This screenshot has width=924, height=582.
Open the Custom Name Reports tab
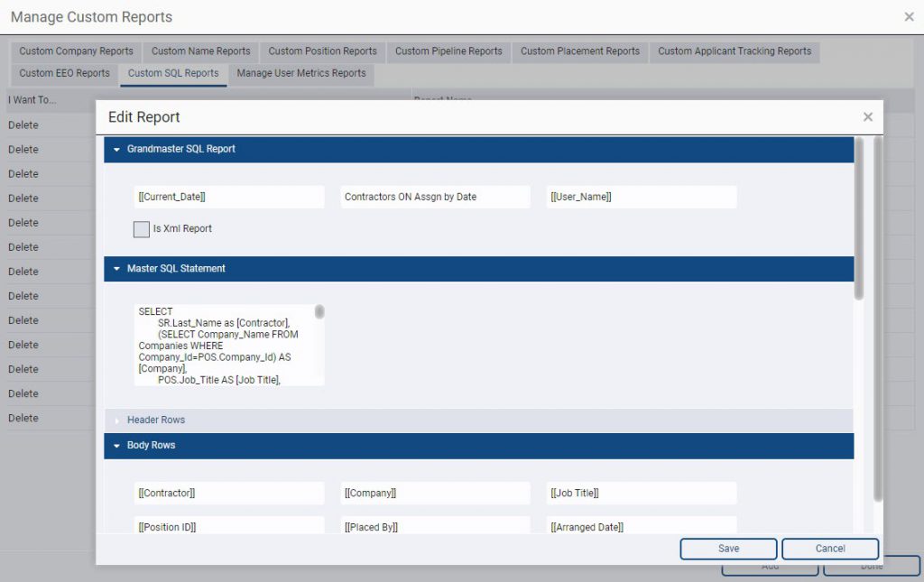tap(201, 51)
